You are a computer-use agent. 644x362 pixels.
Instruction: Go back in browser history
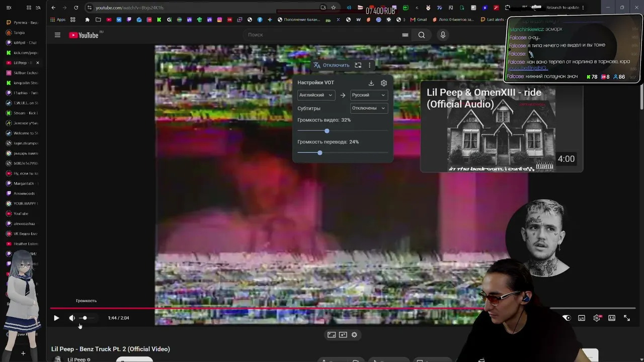[53, 8]
